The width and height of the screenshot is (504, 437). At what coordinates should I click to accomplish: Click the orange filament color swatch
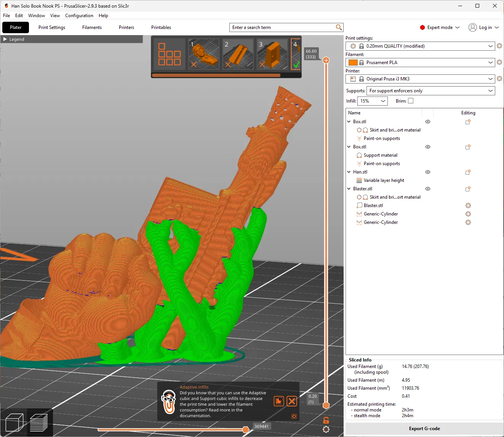tap(353, 63)
